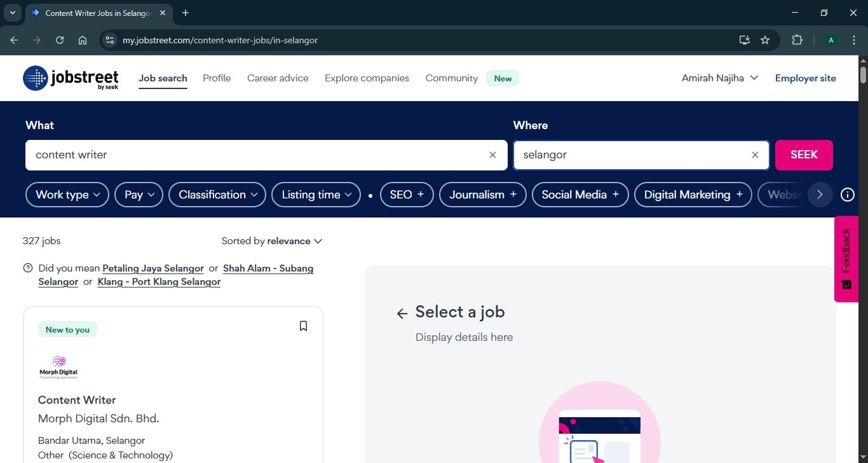Reload the current page
The height and width of the screenshot is (463, 868).
[x=60, y=39]
